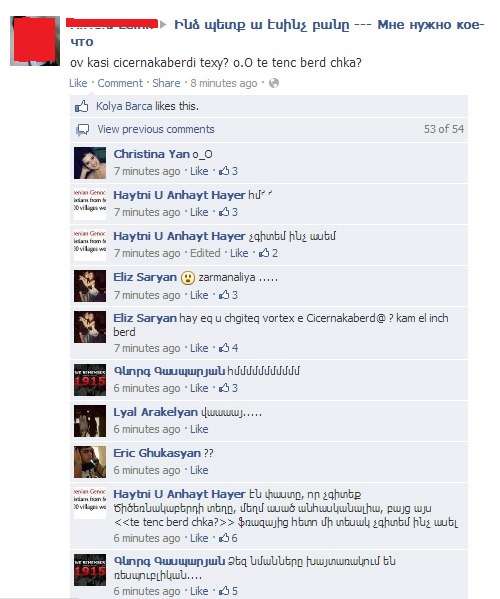Open like count showing 6 on Haytni's comment

tap(228, 538)
